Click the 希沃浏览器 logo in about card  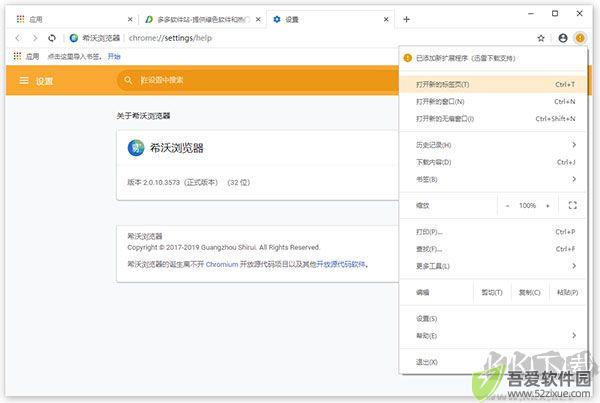[x=136, y=148]
